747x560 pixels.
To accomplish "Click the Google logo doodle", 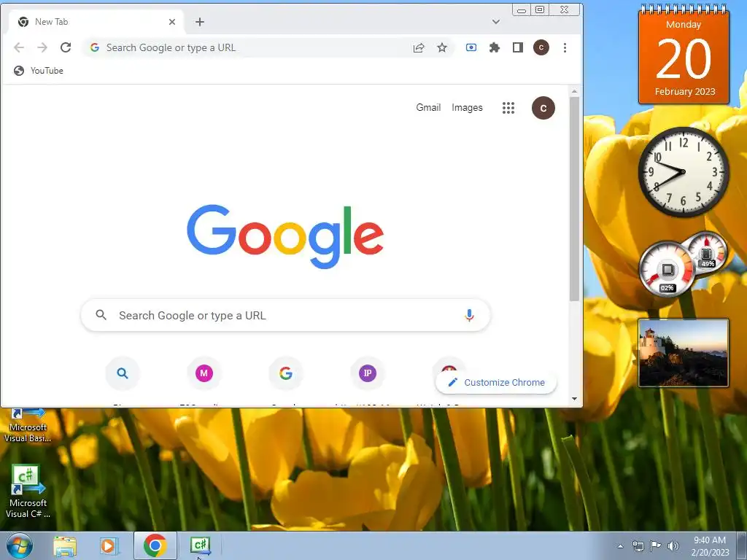I will [x=285, y=237].
